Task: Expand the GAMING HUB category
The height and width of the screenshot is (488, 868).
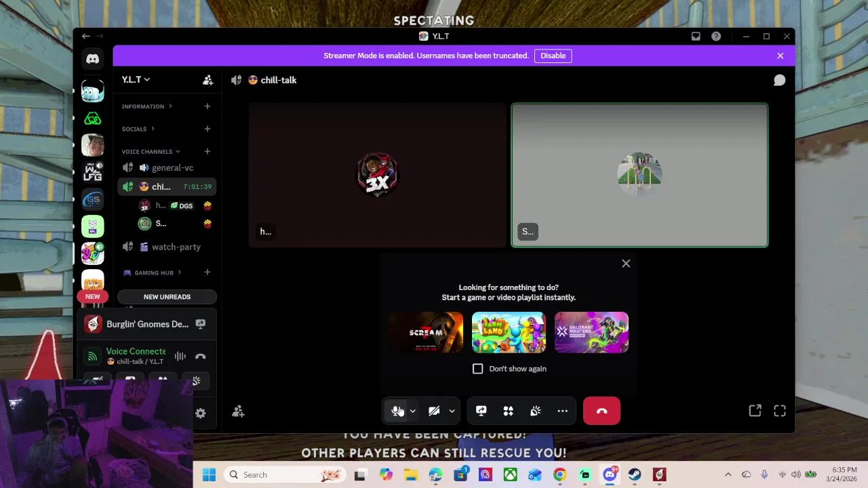Action: tap(153, 272)
